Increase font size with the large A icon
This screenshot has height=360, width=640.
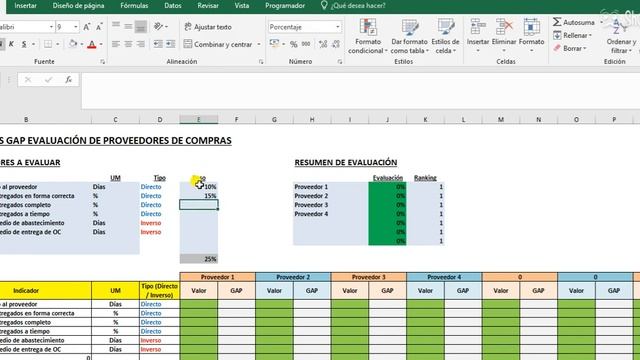tap(87, 27)
